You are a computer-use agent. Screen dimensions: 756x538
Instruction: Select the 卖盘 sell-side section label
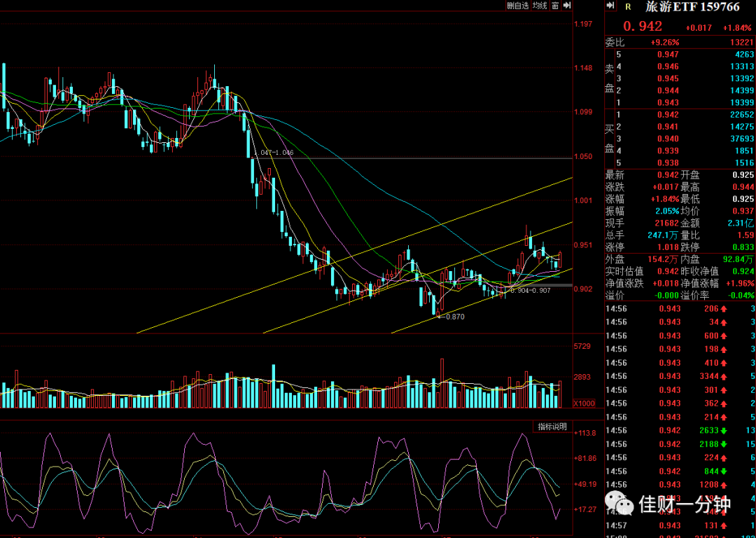610,78
